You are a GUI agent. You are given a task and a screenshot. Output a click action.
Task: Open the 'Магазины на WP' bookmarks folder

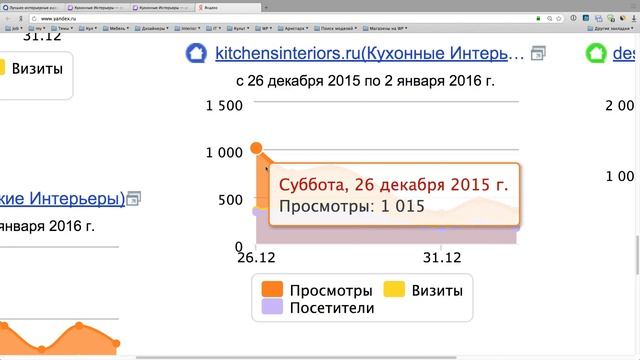pyautogui.click(x=385, y=29)
